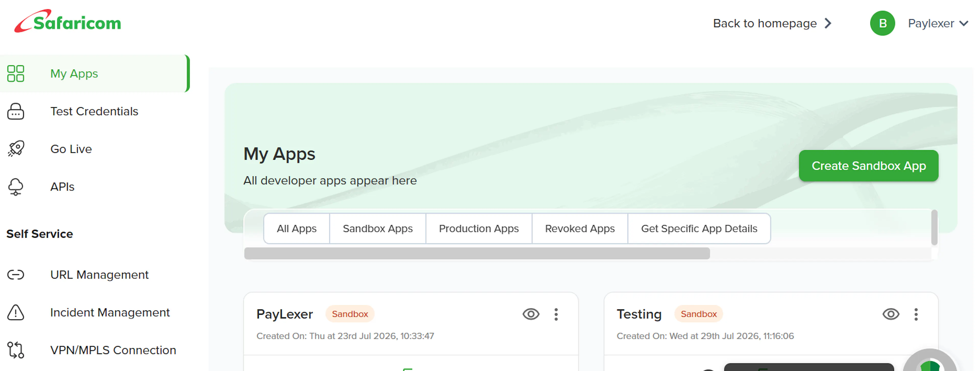Click the Self Service section heading
980x371 pixels.
pyautogui.click(x=40, y=234)
